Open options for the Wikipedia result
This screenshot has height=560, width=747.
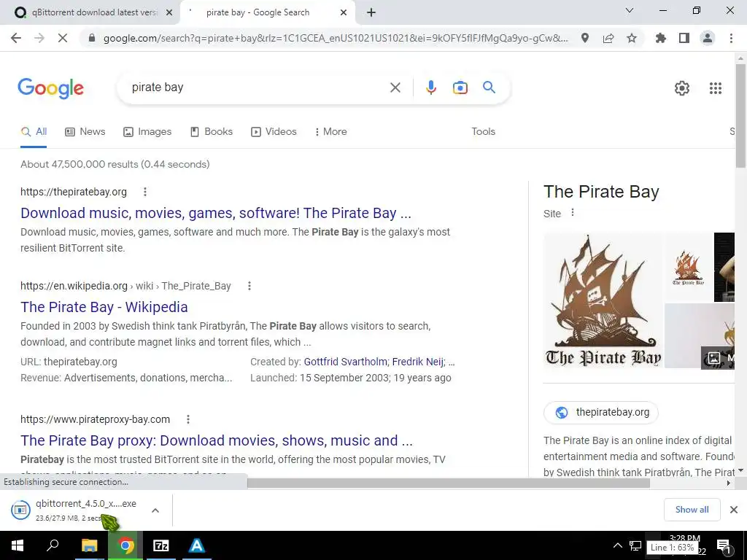tap(249, 286)
